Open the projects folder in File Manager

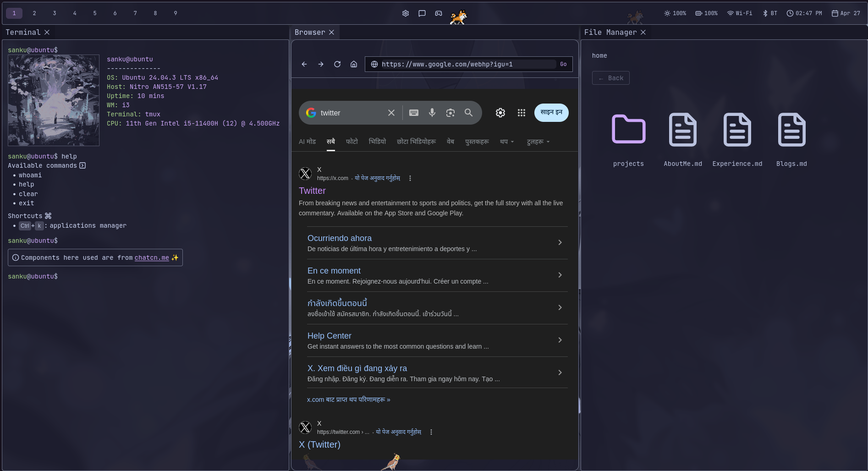(629, 140)
